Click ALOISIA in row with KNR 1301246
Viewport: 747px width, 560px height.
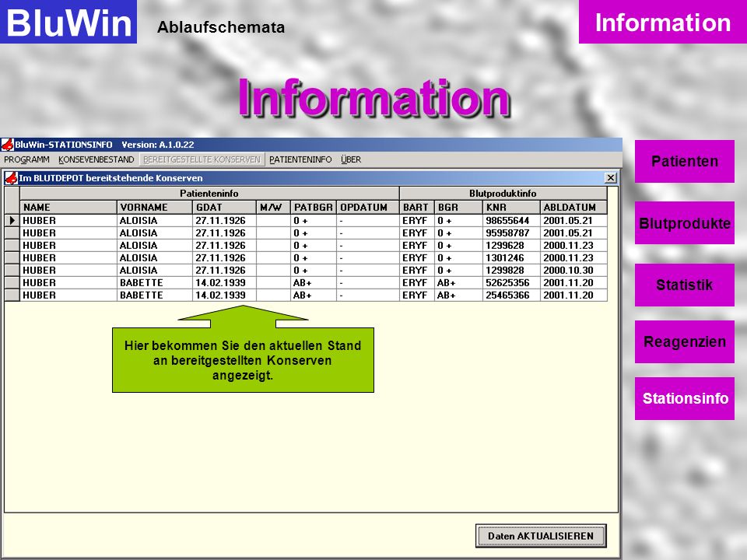[x=155, y=257]
